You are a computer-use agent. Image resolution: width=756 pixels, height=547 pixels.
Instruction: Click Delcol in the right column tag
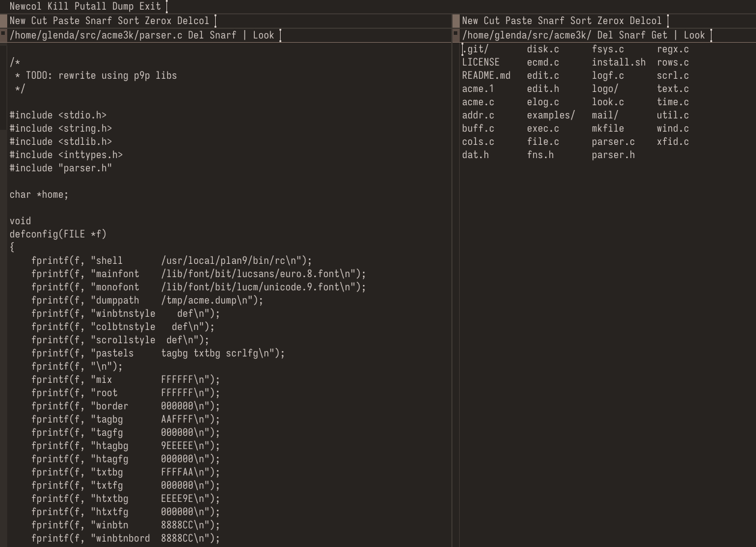tap(646, 21)
